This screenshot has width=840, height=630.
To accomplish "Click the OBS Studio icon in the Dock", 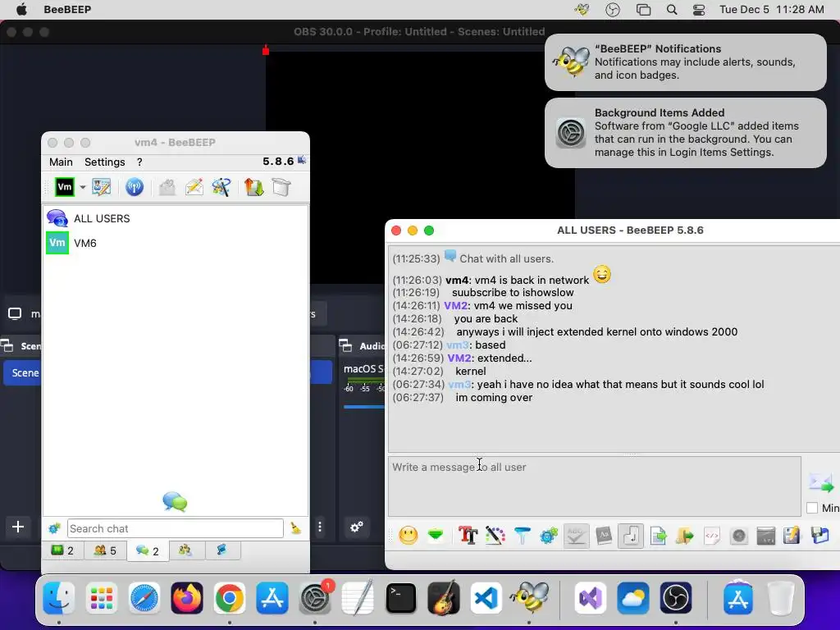I will [676, 598].
